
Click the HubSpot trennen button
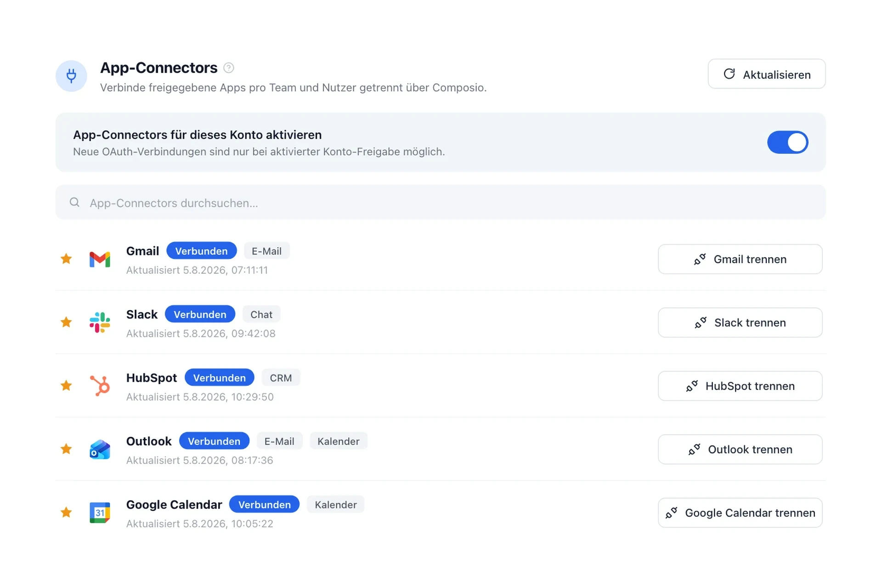point(740,386)
